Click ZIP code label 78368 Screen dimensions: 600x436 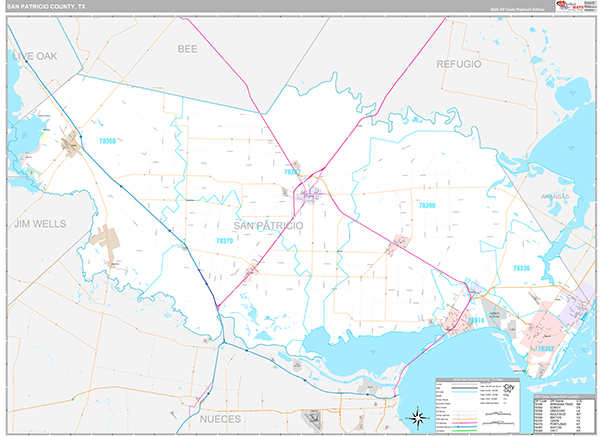pos(107,141)
